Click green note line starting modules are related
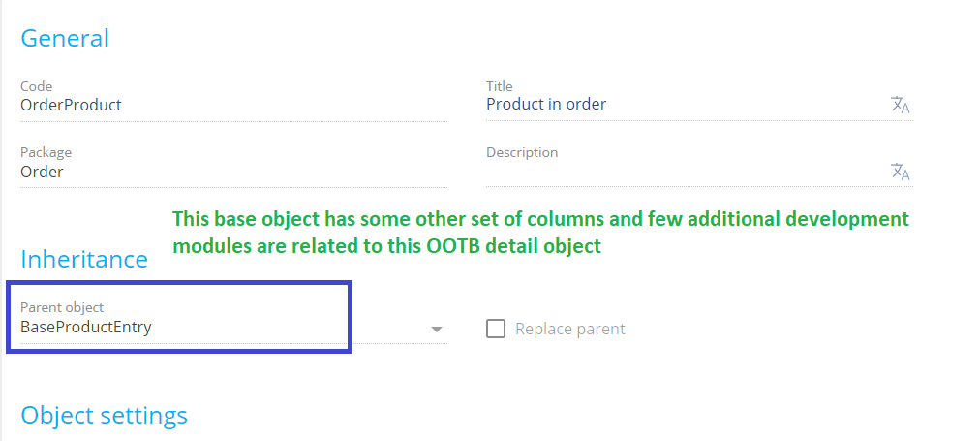 [387, 246]
